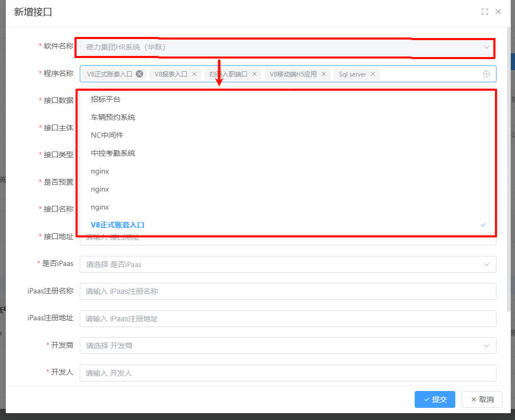Remove the V8移动端H5应用 tag
The image size is (515, 420).
click(x=324, y=74)
